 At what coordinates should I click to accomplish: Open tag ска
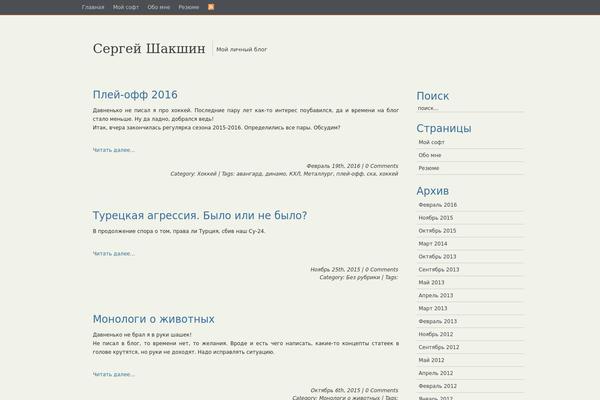(371, 174)
